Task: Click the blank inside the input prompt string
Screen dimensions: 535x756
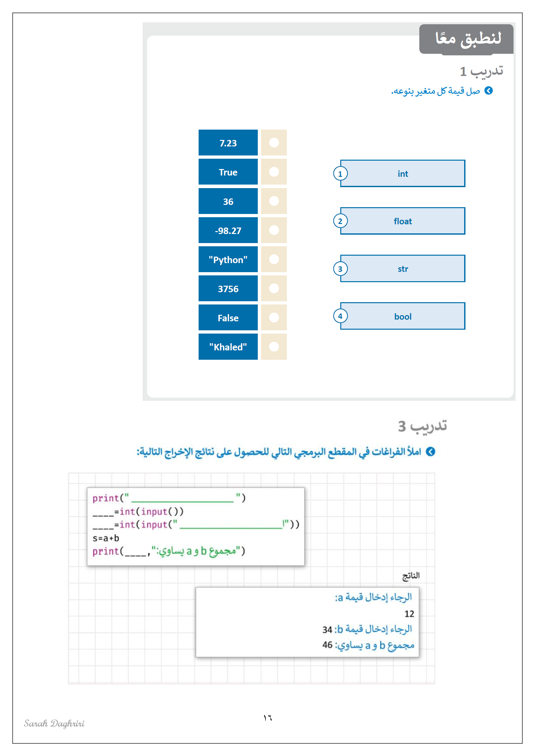Action: (x=231, y=524)
